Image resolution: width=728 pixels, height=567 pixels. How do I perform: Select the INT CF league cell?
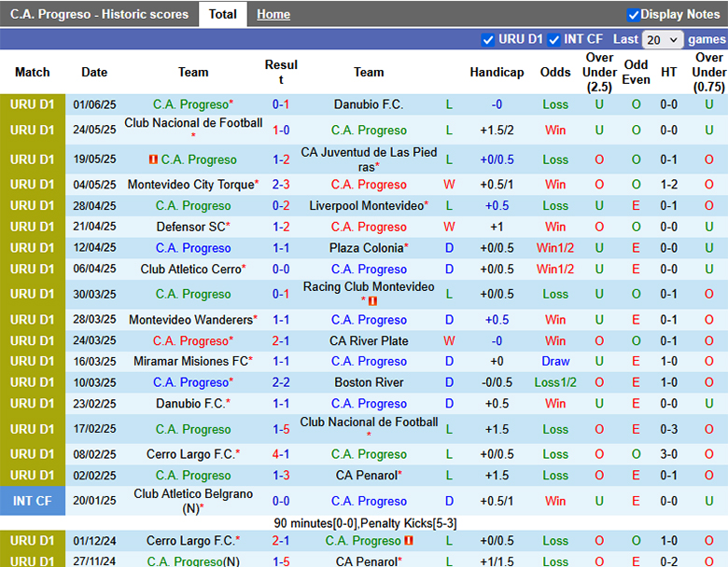pyautogui.click(x=33, y=501)
